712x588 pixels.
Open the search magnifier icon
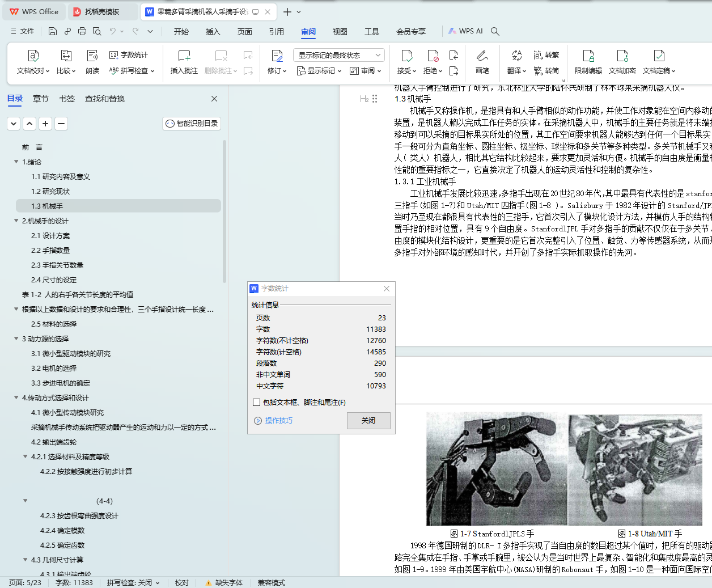[x=495, y=31]
